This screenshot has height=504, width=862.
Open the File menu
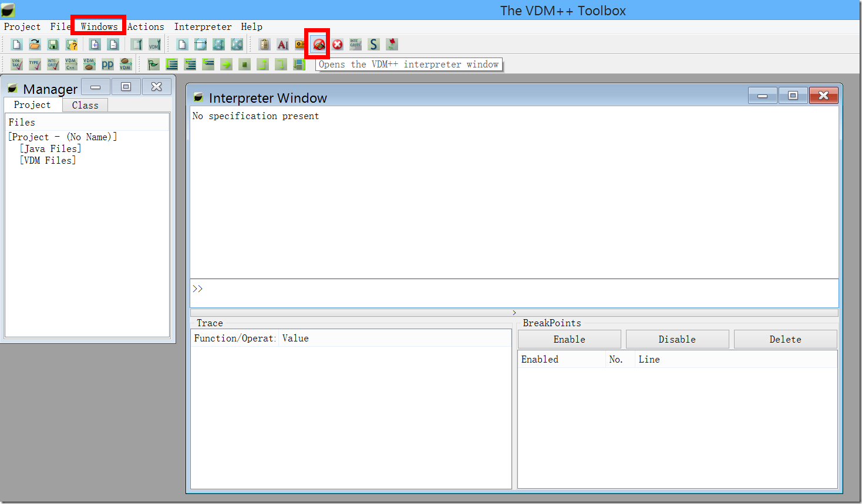coord(59,26)
